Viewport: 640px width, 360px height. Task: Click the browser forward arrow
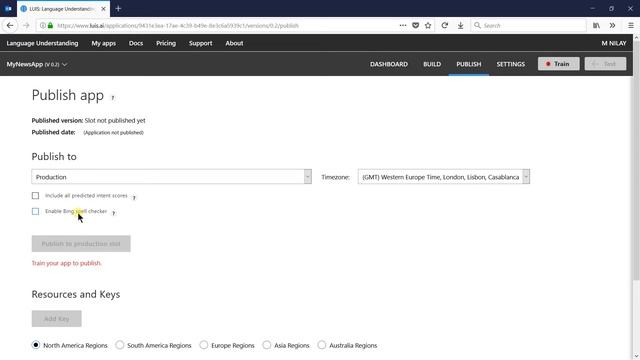(26, 25)
